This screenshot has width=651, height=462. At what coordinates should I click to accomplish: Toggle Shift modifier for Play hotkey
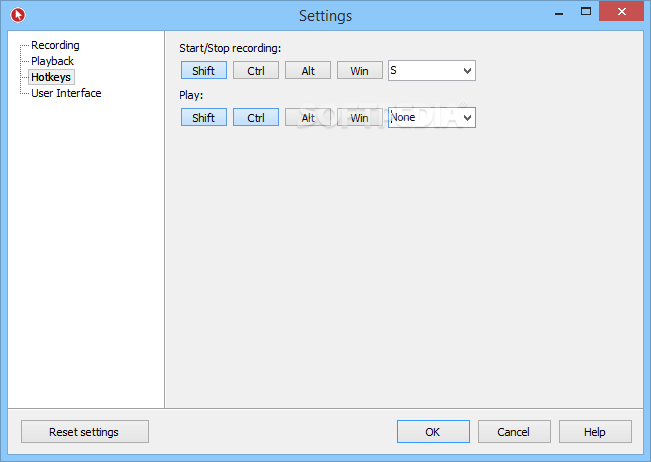[x=204, y=117]
